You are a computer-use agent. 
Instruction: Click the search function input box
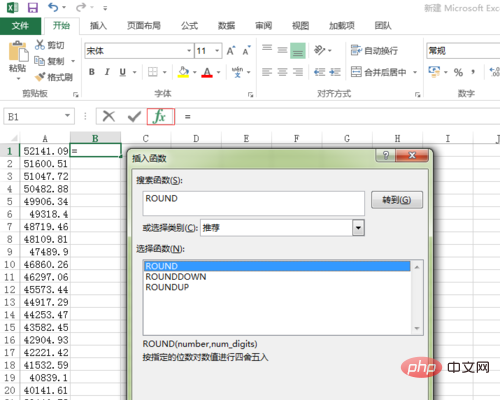254,203
